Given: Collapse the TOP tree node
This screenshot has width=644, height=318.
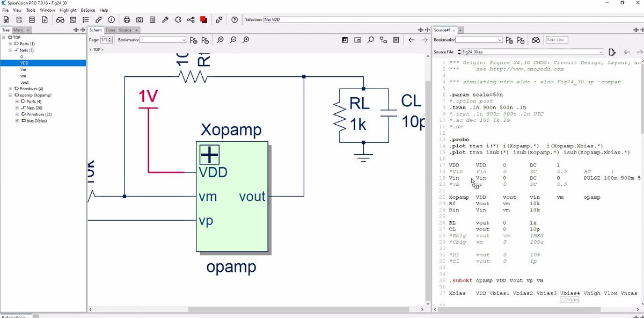Looking at the screenshot, I should click(4, 38).
